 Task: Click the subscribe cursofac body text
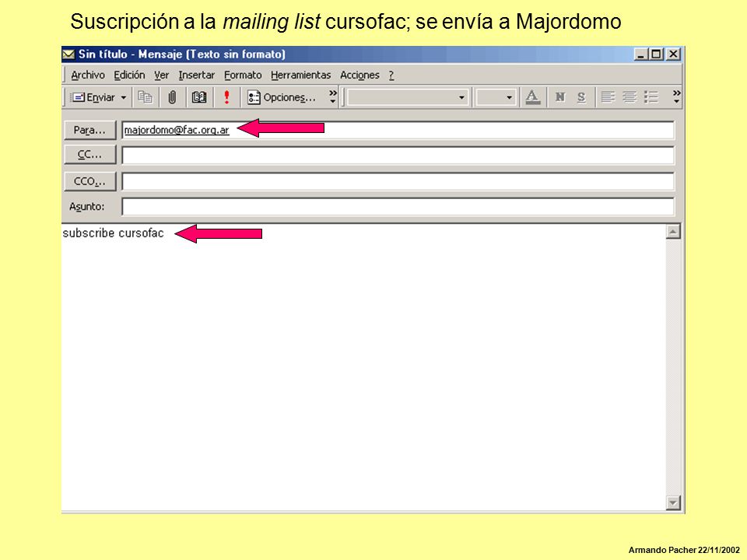114,233
